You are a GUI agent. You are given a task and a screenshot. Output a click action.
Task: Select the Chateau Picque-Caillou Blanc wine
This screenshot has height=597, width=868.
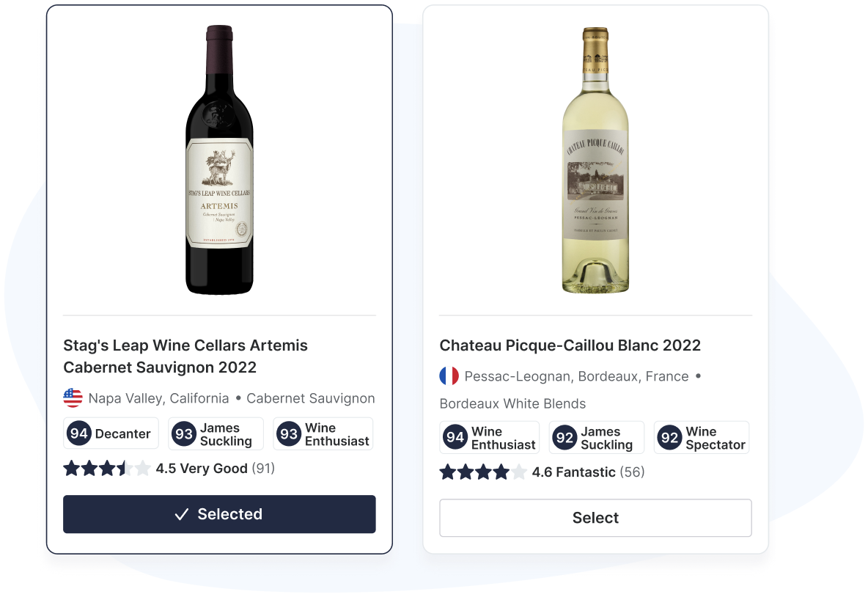[x=595, y=518]
